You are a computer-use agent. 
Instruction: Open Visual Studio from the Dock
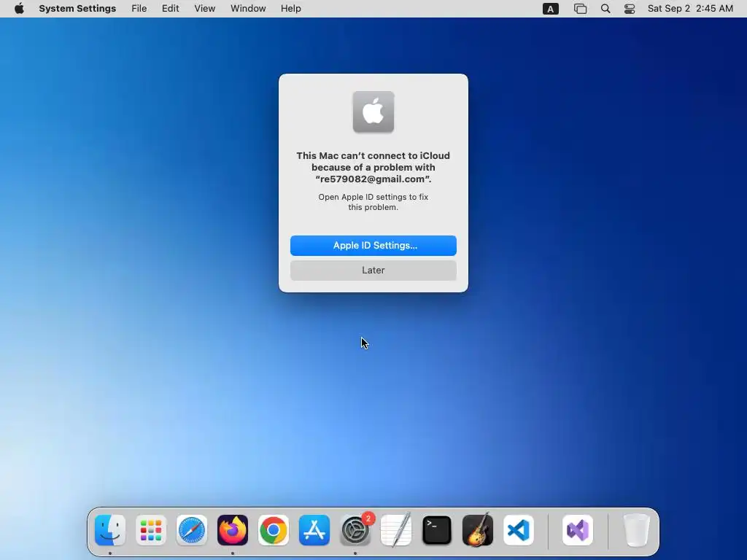[578, 530]
